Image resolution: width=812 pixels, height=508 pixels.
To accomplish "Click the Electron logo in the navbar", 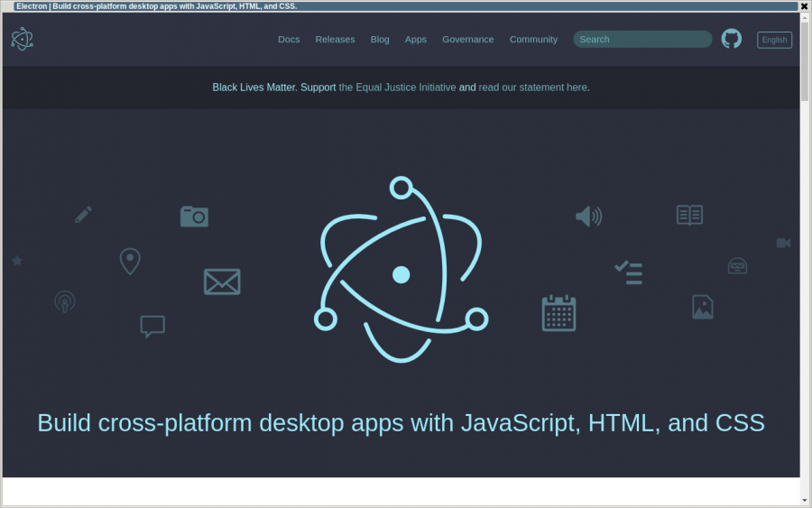I will pos(22,39).
